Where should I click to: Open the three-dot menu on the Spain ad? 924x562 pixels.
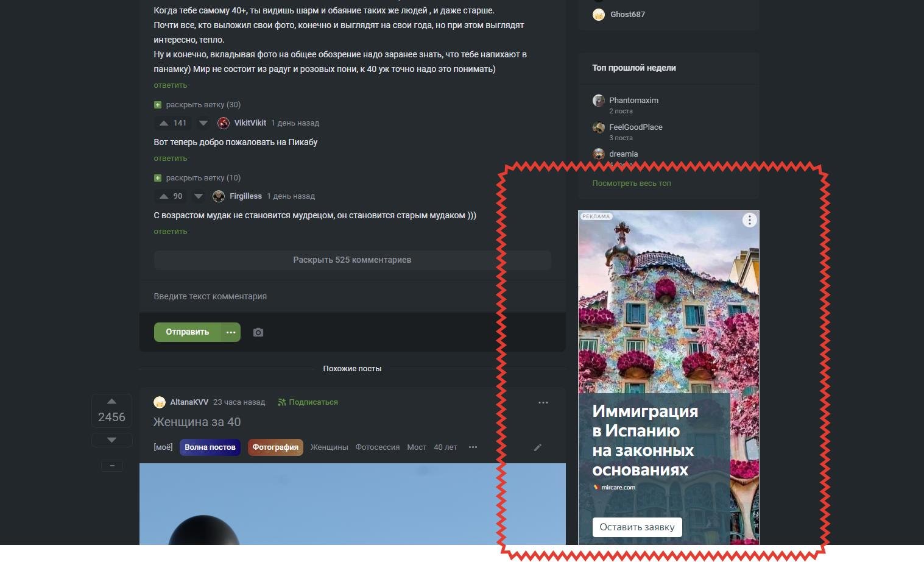click(x=749, y=220)
